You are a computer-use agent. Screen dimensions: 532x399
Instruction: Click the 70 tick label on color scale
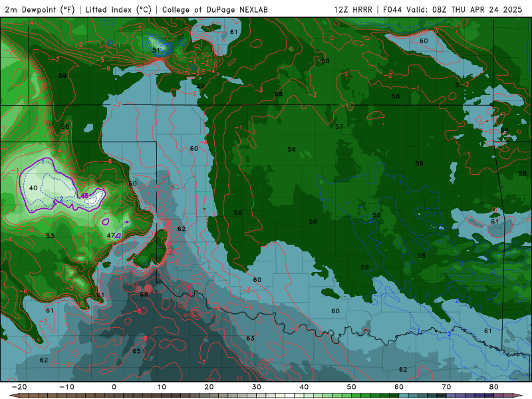[446, 387]
